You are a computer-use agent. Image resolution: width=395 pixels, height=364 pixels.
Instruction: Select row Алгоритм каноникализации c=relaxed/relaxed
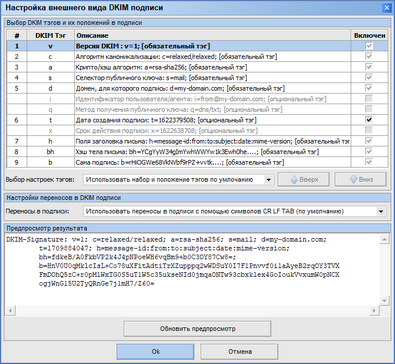point(197,56)
